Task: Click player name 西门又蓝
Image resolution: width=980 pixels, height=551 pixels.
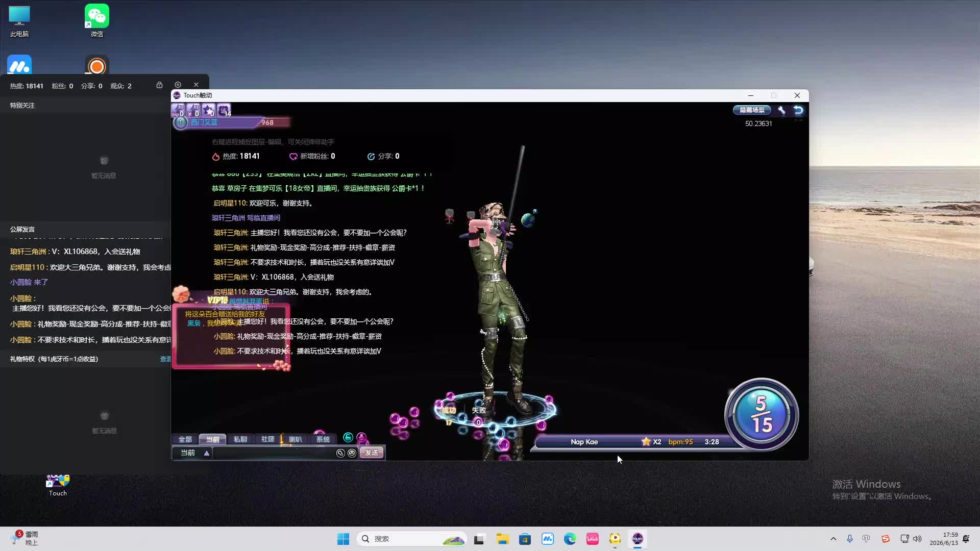Action: click(x=204, y=122)
